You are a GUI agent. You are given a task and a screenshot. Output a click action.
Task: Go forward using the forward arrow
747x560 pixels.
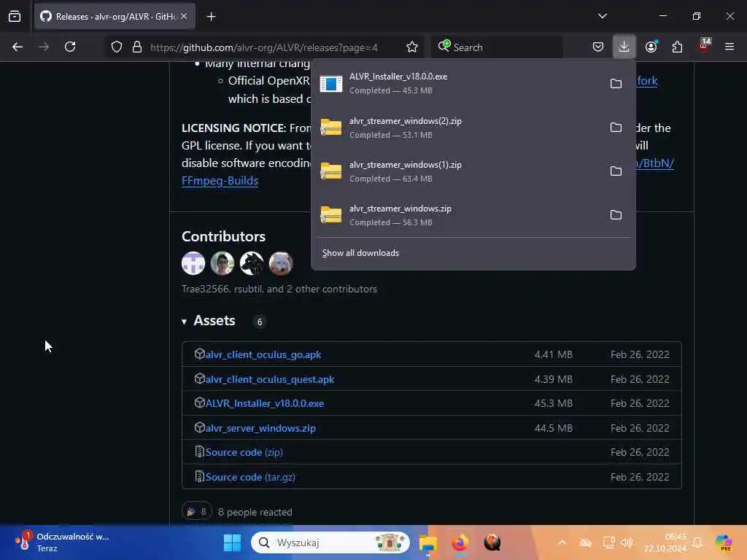(44, 47)
